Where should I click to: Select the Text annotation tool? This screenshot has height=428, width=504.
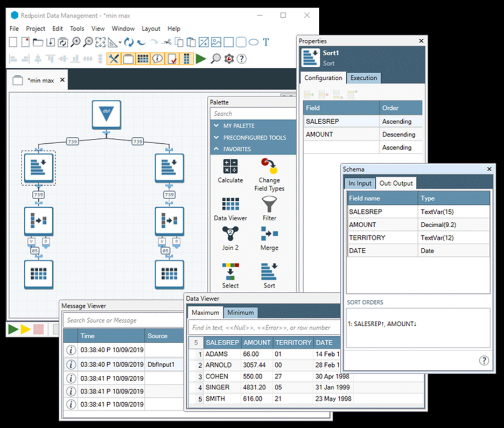[266, 42]
